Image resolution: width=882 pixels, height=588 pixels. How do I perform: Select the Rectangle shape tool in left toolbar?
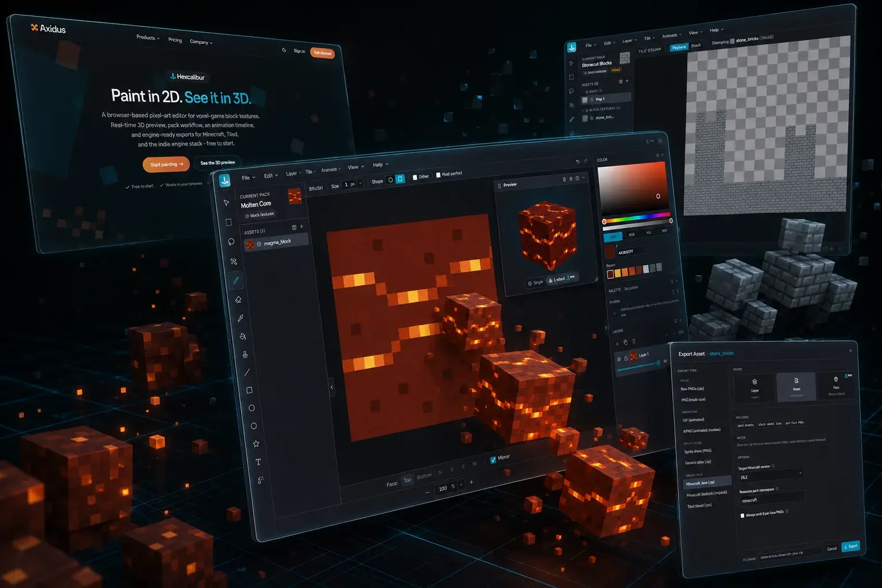click(249, 390)
